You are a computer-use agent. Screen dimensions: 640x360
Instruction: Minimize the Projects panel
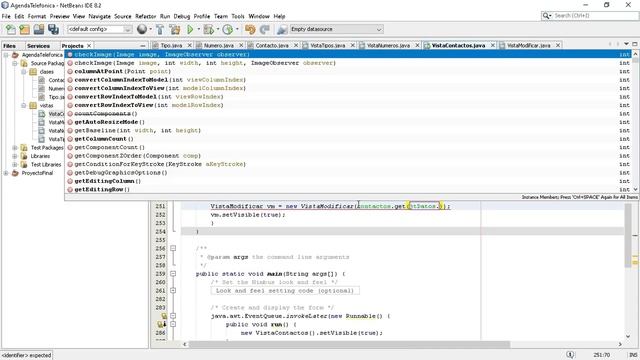pos(142,46)
